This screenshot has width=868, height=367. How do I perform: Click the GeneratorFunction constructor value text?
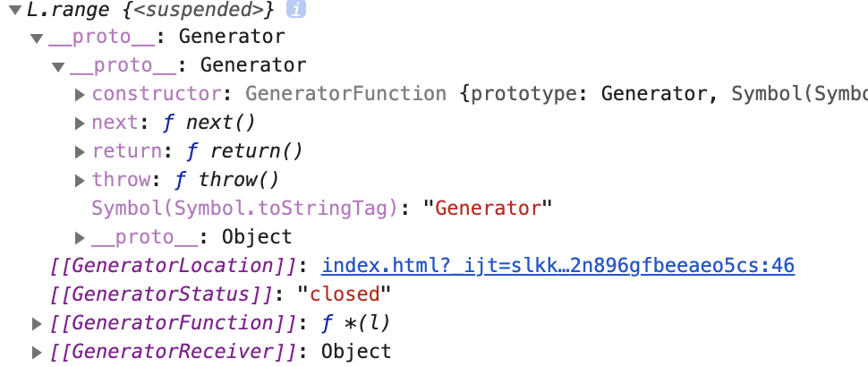(x=346, y=94)
